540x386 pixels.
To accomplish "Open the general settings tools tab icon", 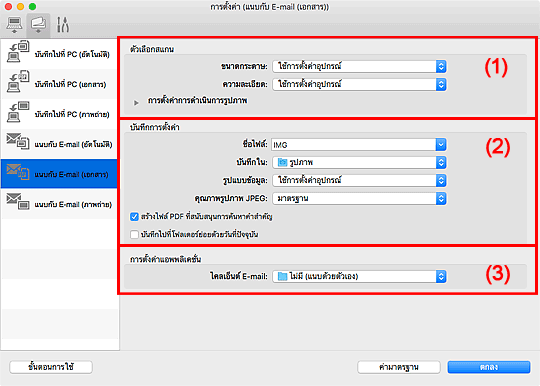I will [x=63, y=25].
